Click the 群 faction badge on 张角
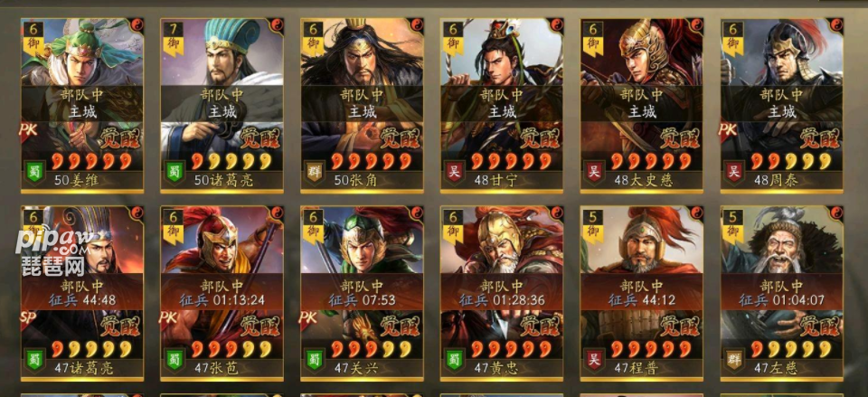The width and height of the screenshot is (868, 397). click(315, 171)
